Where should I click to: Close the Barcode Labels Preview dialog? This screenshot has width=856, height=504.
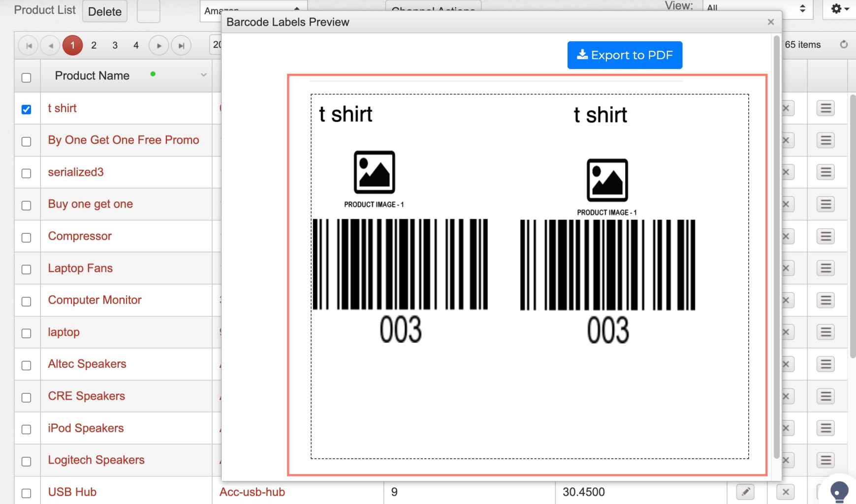tap(771, 22)
